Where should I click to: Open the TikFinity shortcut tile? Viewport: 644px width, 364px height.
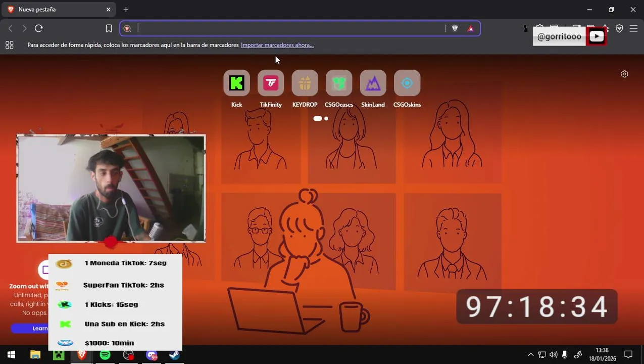pos(271,83)
